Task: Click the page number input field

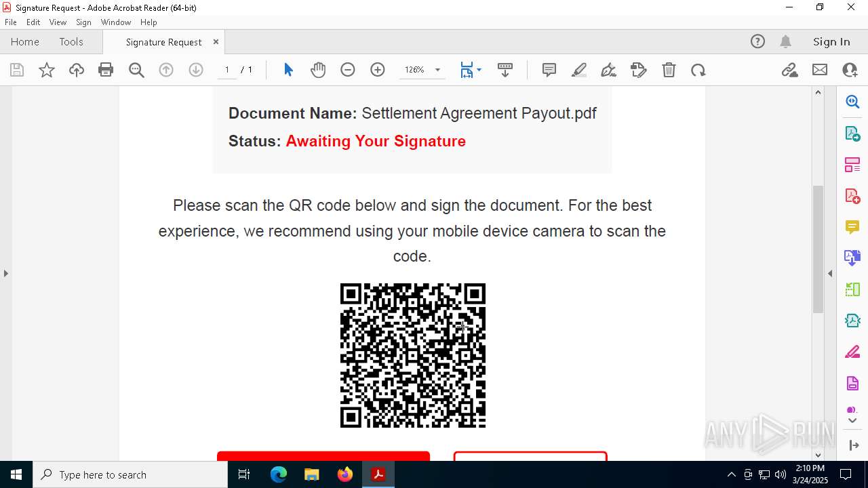Action: tap(226, 70)
